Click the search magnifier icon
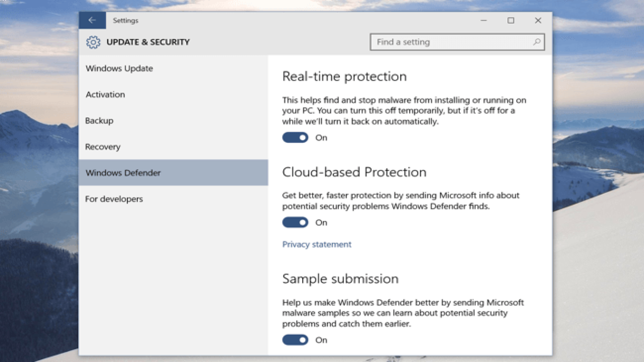The height and width of the screenshot is (362, 644). 537,42
